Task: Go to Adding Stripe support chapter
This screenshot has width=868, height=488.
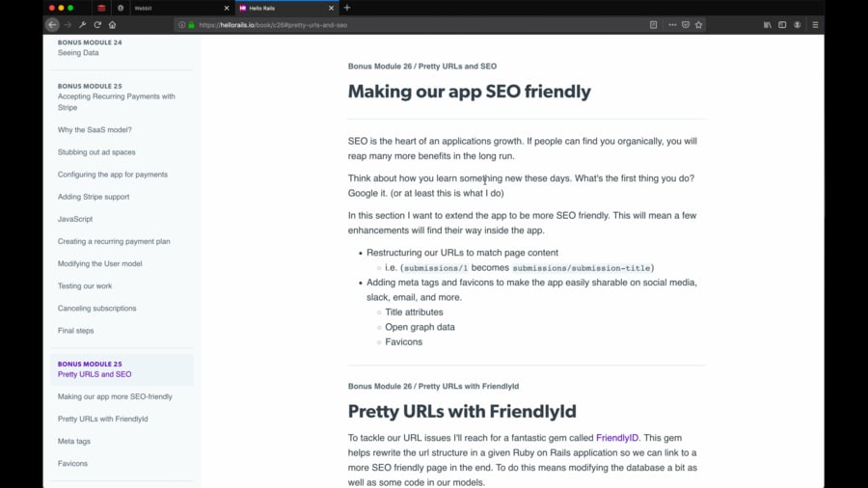Action: click(x=94, y=197)
